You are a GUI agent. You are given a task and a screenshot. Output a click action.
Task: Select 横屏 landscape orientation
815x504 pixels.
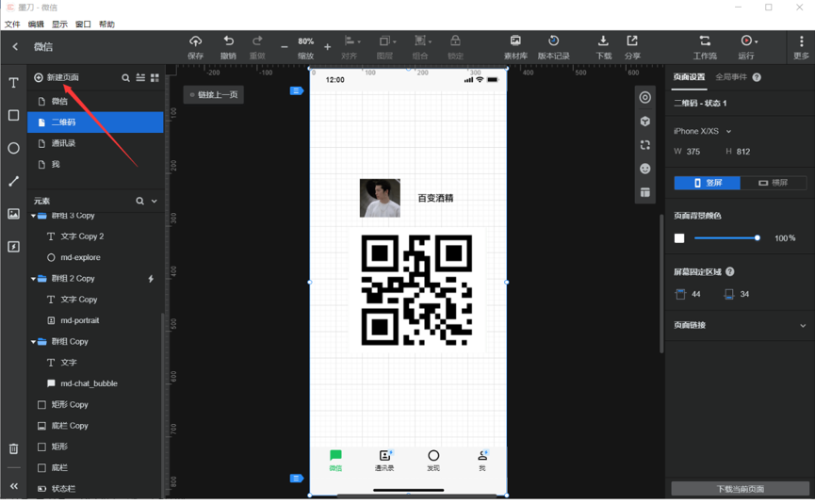coord(774,183)
